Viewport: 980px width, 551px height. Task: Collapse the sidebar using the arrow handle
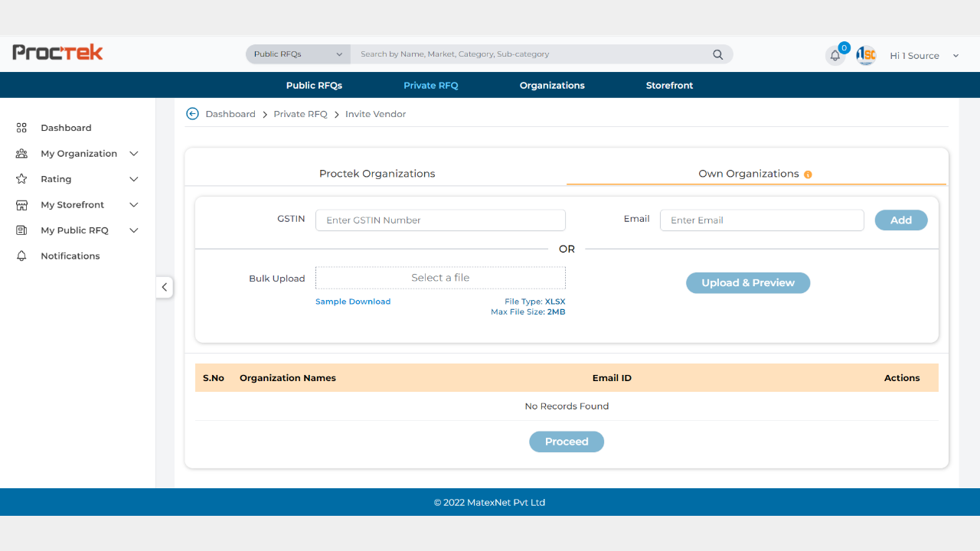165,287
